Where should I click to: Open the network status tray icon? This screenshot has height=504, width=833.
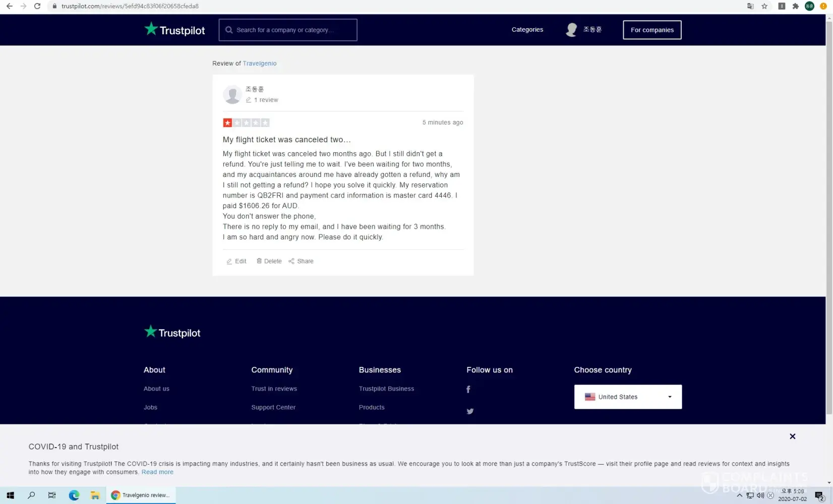tap(750, 495)
